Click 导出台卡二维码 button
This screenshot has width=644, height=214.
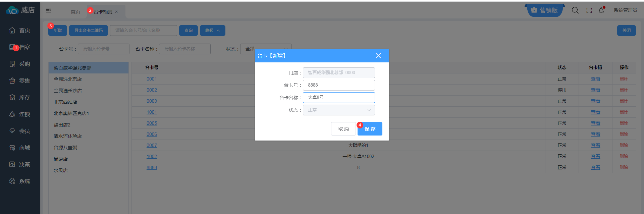pos(89,31)
